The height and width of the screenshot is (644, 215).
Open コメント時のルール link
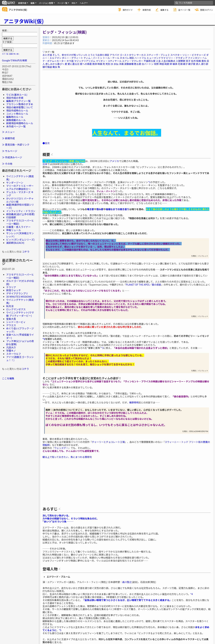pyautogui.click(x=17, y=114)
